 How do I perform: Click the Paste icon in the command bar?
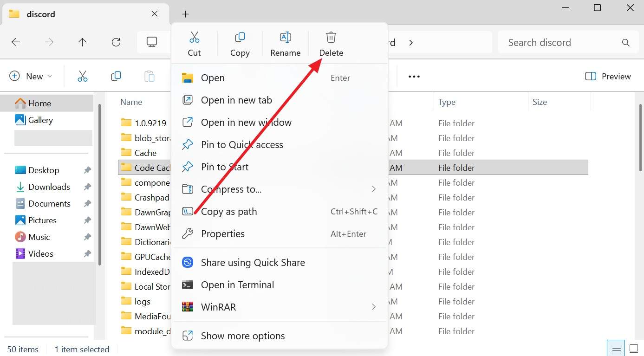149,76
